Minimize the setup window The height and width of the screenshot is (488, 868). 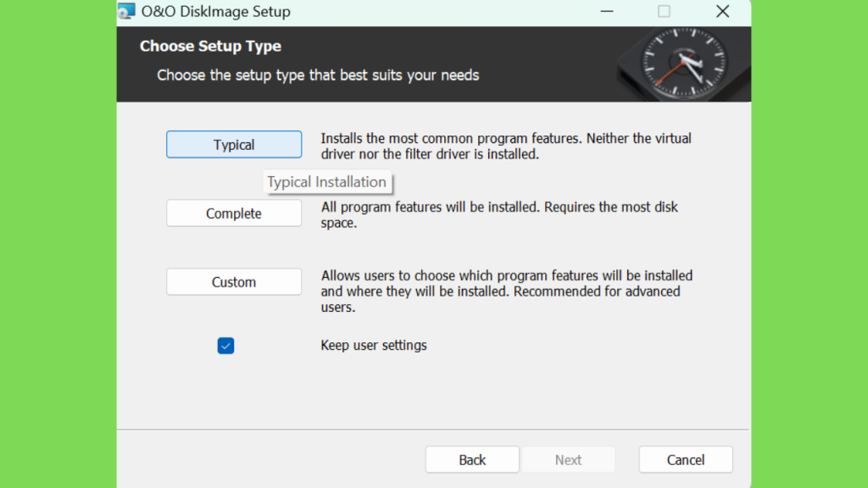(607, 11)
